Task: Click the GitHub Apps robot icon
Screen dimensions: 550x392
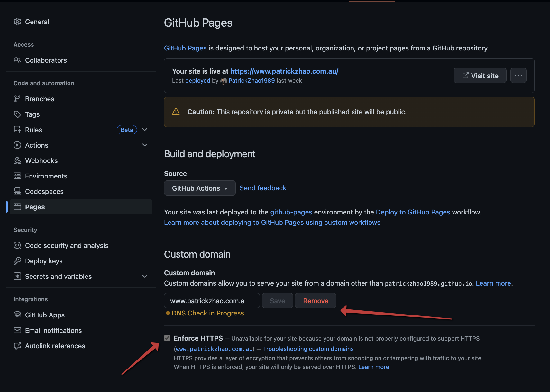Action: 17,315
